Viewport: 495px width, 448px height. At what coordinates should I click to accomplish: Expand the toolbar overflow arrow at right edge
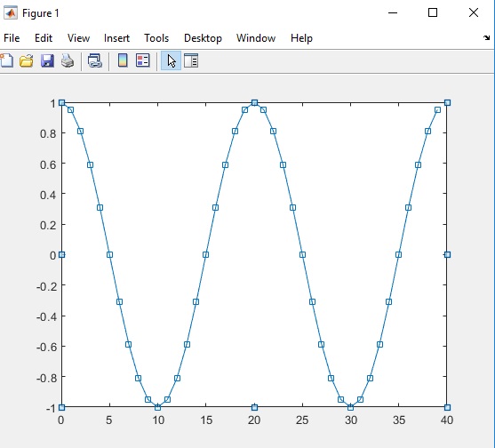[x=486, y=38]
